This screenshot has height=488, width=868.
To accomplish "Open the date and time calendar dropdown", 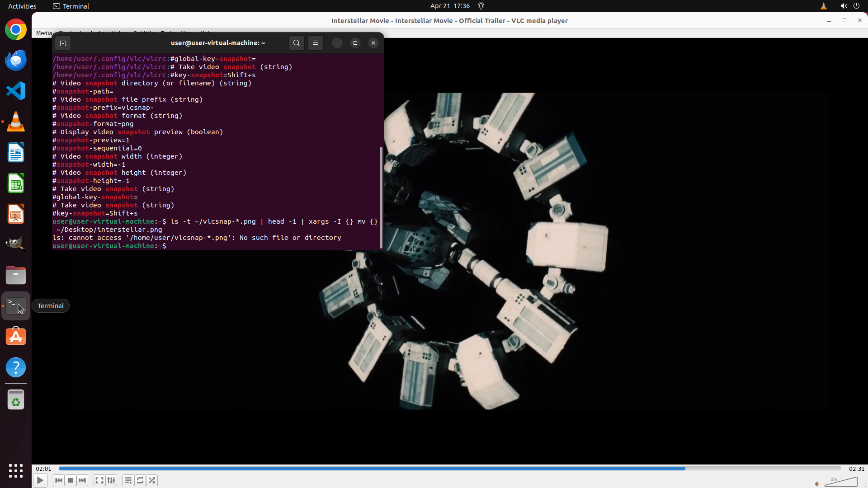I will [450, 6].
